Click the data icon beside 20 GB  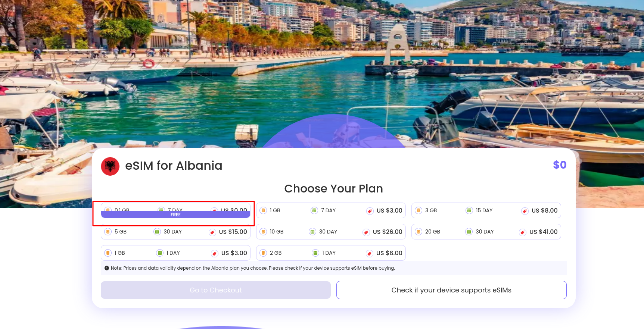[x=419, y=232]
